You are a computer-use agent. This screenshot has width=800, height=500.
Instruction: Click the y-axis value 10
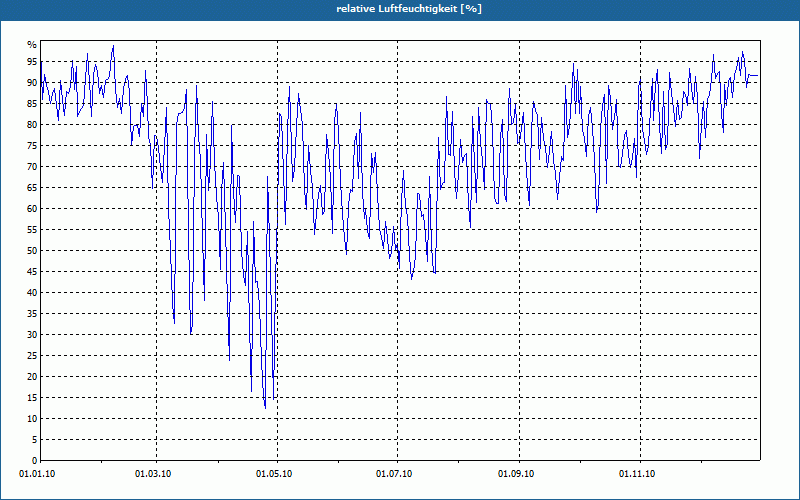click(x=32, y=418)
